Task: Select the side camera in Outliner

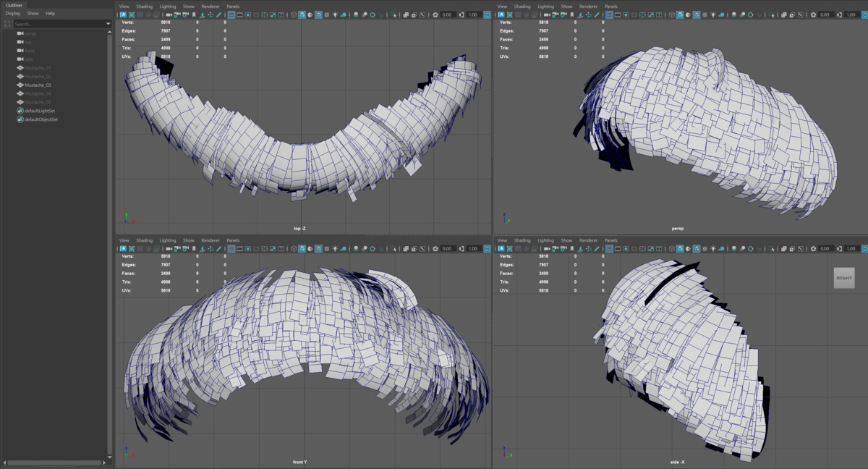Action: coord(28,59)
